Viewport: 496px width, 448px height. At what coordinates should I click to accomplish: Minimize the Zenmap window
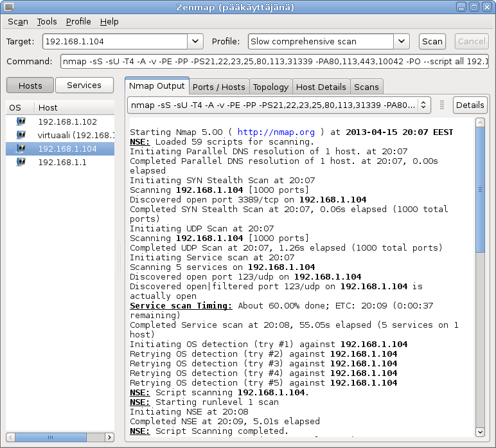click(461, 7)
